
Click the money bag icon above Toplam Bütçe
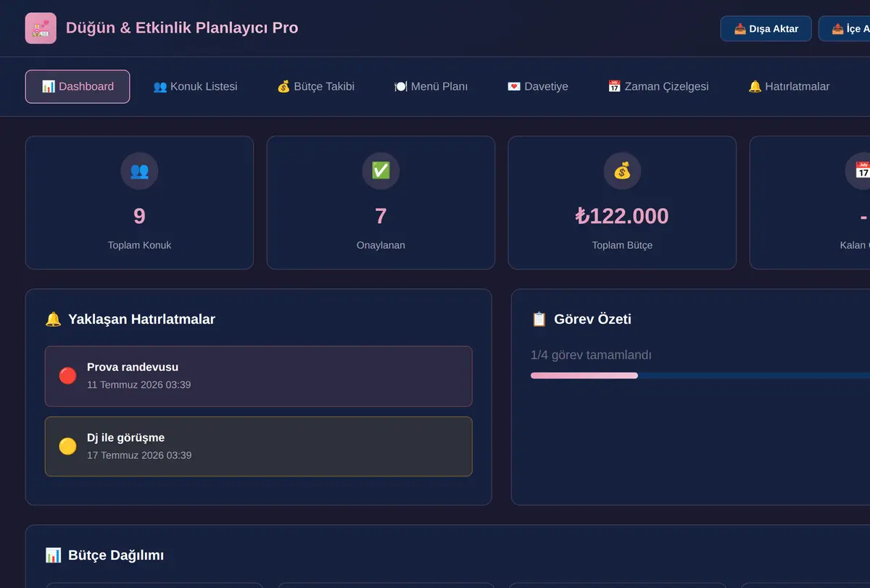point(622,171)
